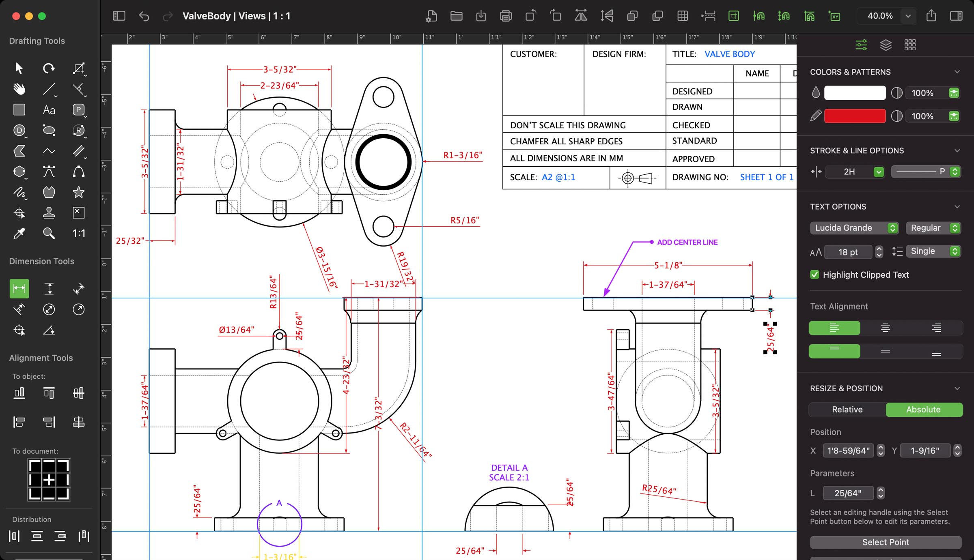Set text alignment to right
This screenshot has height=560, width=974.
tap(937, 328)
